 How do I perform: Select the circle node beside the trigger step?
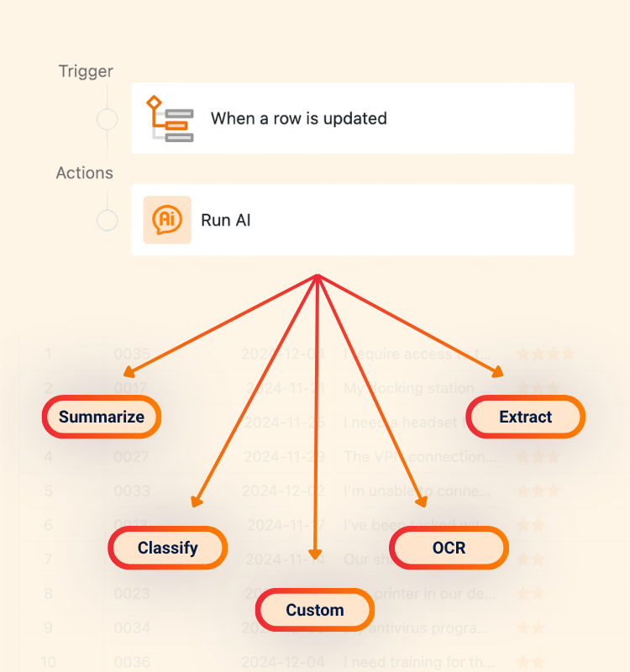coord(108,119)
